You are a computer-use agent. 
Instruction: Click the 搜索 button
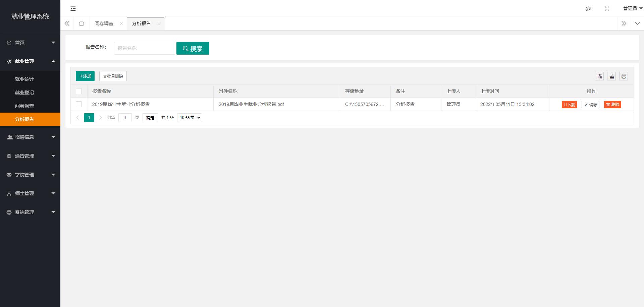click(x=193, y=48)
